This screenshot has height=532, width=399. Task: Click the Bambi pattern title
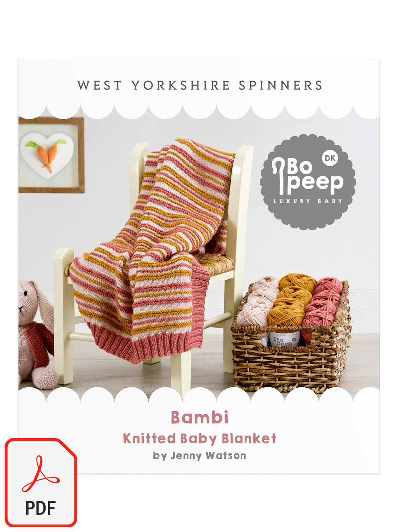coord(200,417)
